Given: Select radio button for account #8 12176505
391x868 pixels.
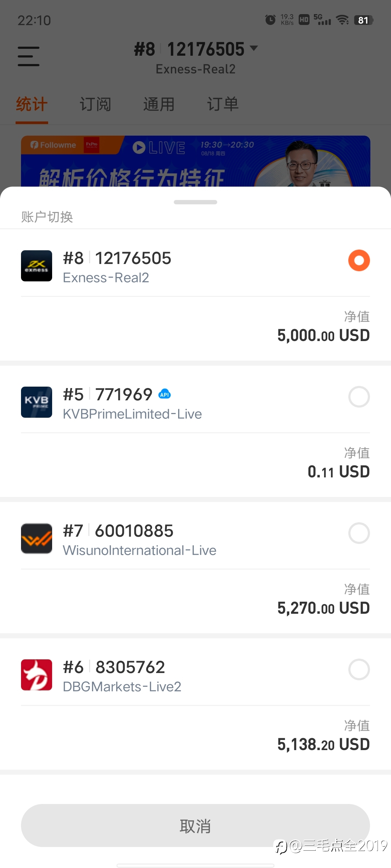Looking at the screenshot, I should (x=359, y=260).
